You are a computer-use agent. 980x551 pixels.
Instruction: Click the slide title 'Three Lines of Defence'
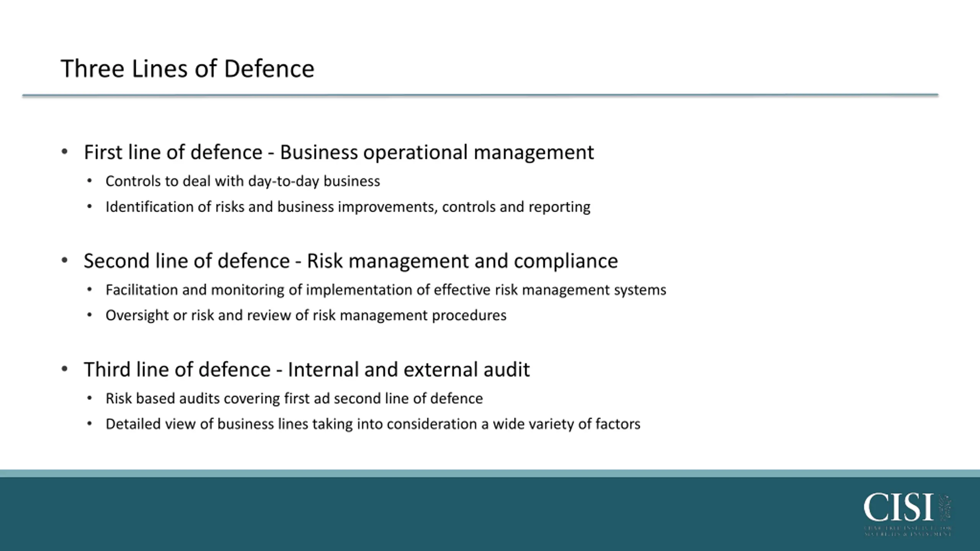point(187,69)
